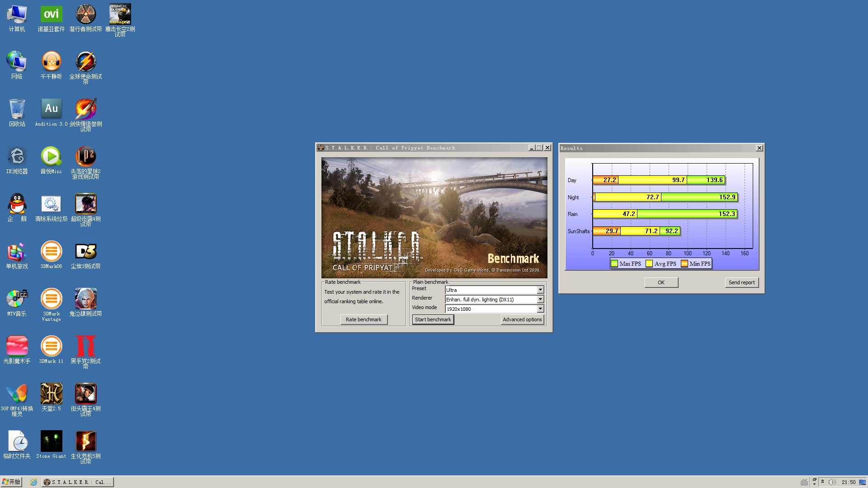The width and height of the screenshot is (868, 488).
Task: Click the volume speaker tray icon
Action: 832,482
